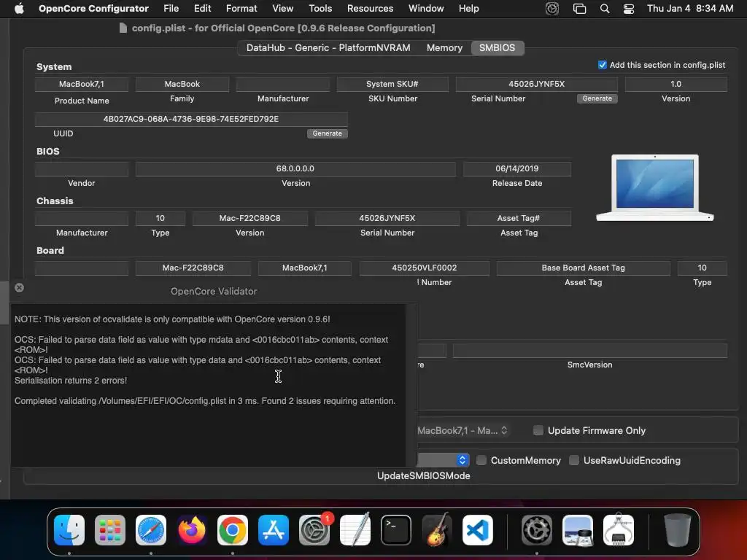Open the Format menu
Screen dimensions: 747x560
(x=241, y=8)
